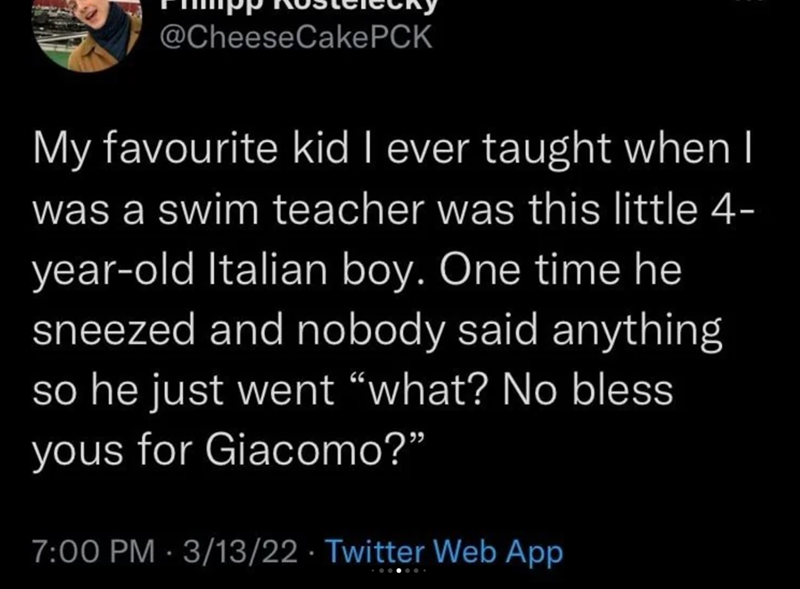
Task: Click the first carousel dot
Action: click(x=382, y=571)
